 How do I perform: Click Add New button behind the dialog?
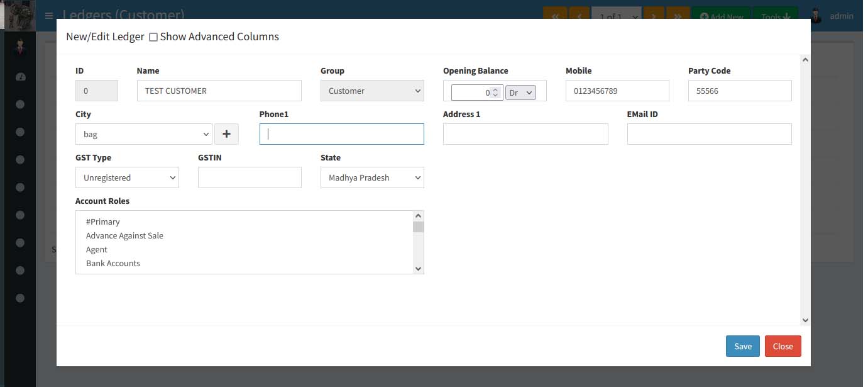[721, 16]
